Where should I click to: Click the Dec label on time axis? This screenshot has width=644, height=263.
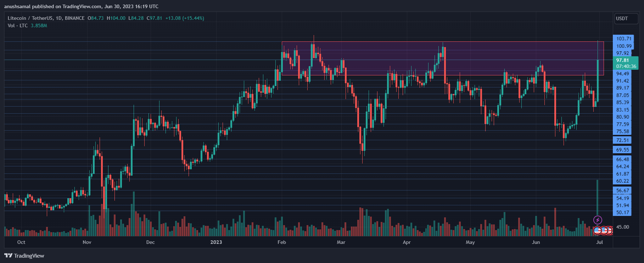coord(150,242)
